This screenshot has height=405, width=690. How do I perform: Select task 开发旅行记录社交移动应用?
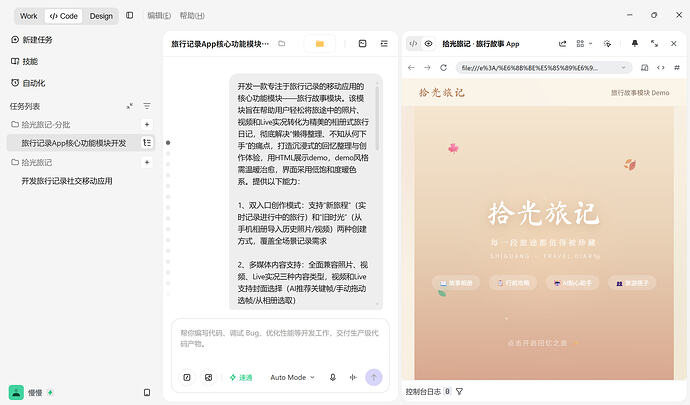[67, 181]
